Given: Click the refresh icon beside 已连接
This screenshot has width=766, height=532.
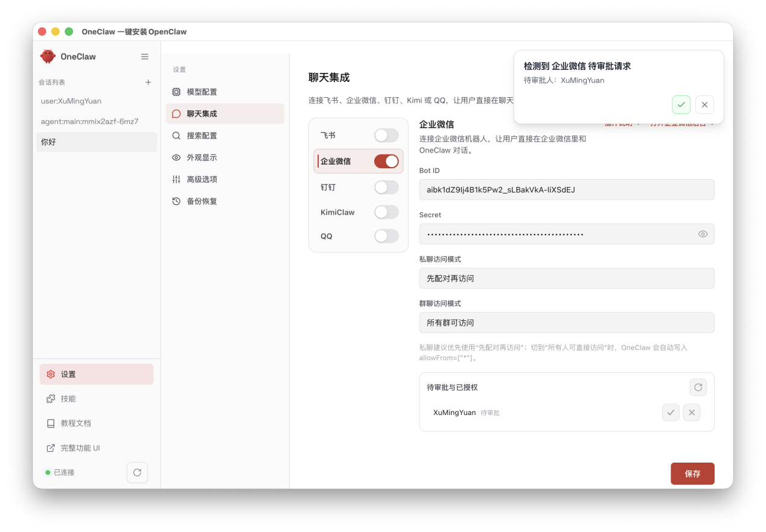Looking at the screenshot, I should [x=137, y=472].
